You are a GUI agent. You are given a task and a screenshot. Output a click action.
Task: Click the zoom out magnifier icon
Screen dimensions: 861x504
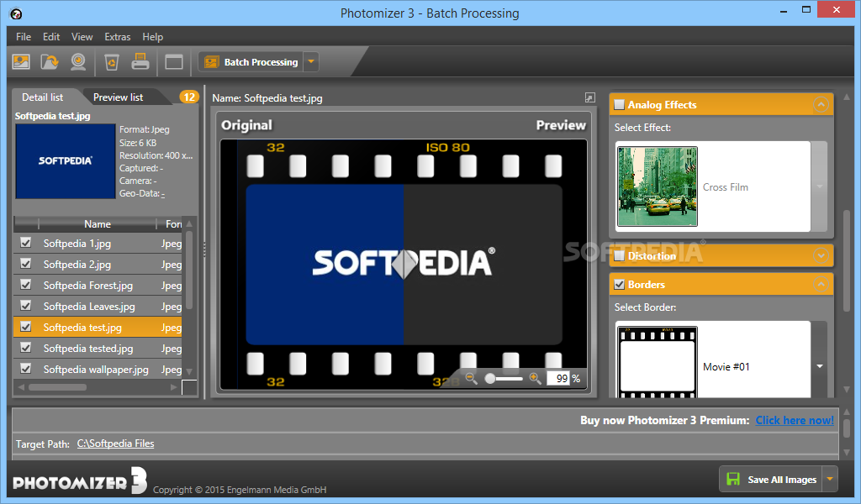point(471,378)
